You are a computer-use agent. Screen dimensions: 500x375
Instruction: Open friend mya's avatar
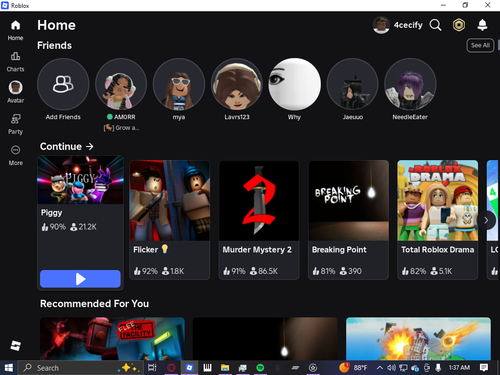coord(179,84)
